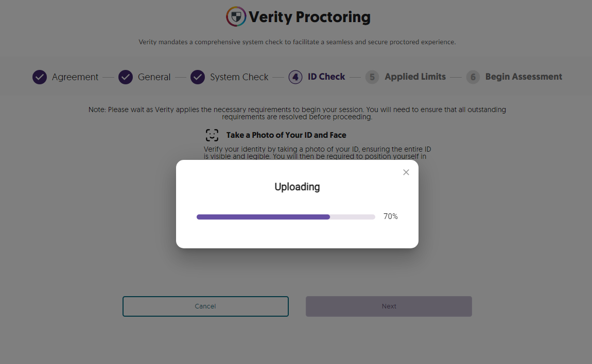Viewport: 592px width, 364px height.
Task: Click the face scan icon
Action: click(212, 135)
